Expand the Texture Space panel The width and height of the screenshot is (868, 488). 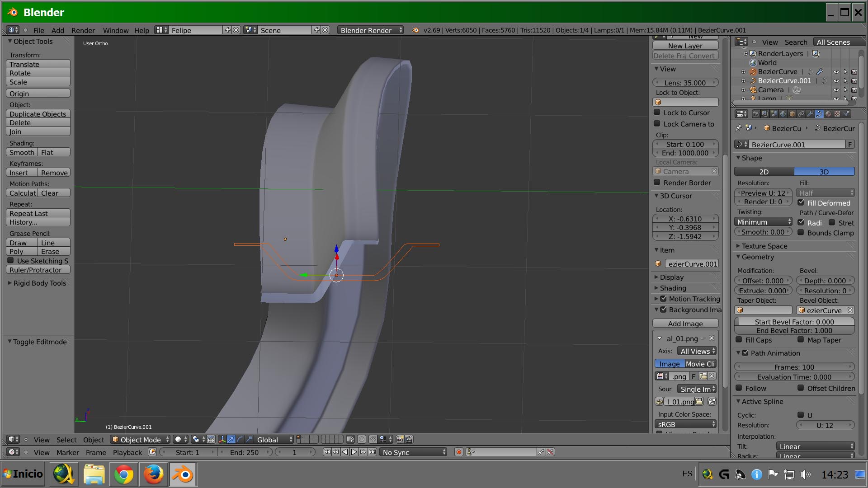tap(764, 246)
